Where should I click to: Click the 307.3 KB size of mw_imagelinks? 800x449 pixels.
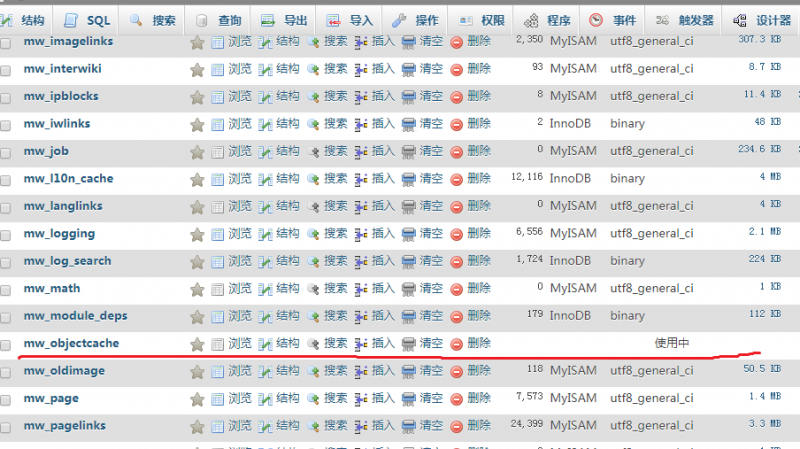click(x=760, y=39)
